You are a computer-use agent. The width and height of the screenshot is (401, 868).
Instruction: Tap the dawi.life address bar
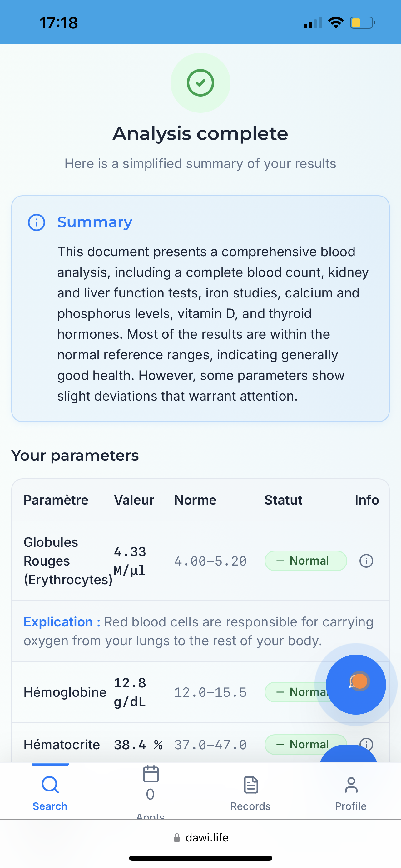(206, 838)
